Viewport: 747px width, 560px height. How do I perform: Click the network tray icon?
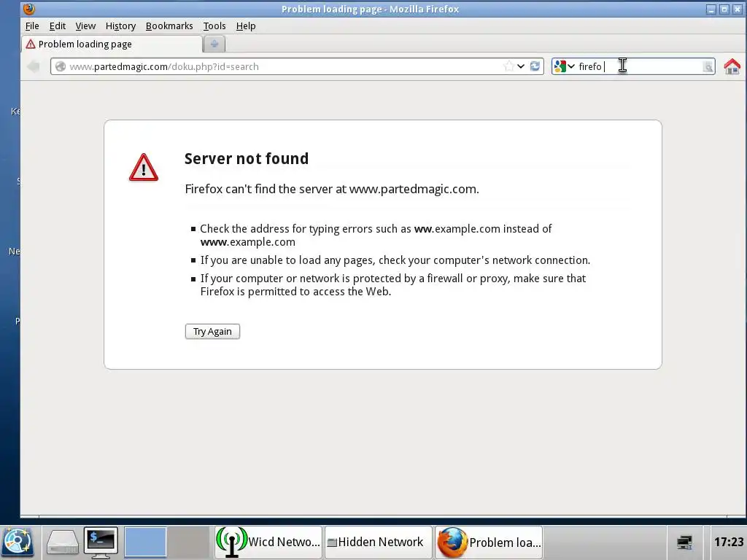(x=684, y=542)
